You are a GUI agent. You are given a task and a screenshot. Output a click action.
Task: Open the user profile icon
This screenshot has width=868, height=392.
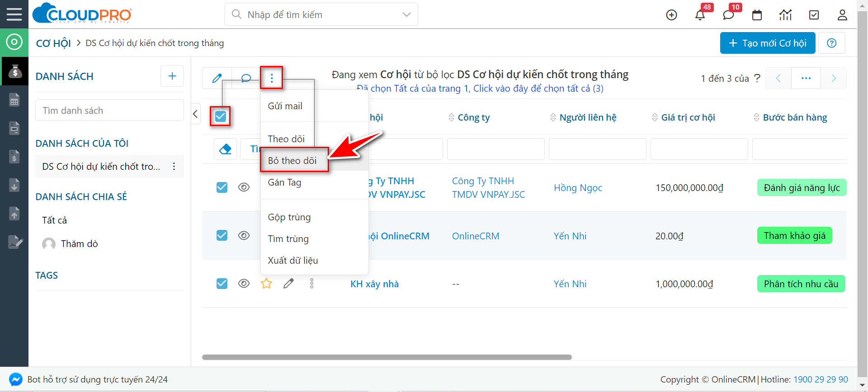[x=842, y=15]
